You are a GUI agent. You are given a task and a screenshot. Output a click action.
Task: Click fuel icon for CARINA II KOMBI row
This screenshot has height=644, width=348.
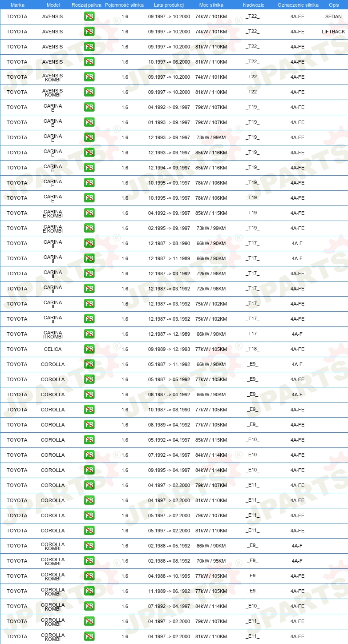[x=89, y=334]
